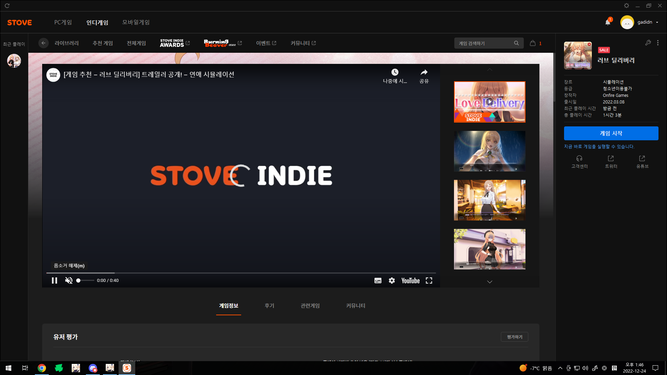The height and width of the screenshot is (375, 667).
Task: Click the YouTube channel avatar in video
Action: tap(53, 74)
